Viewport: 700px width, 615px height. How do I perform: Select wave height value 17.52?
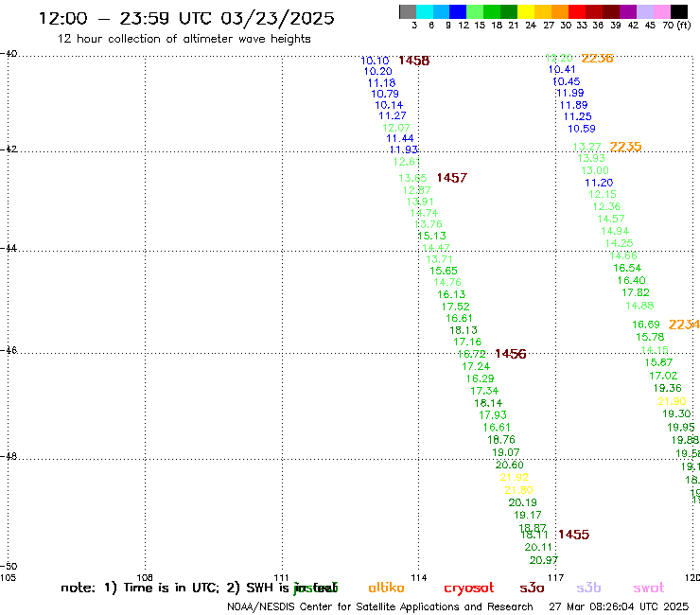(x=455, y=307)
